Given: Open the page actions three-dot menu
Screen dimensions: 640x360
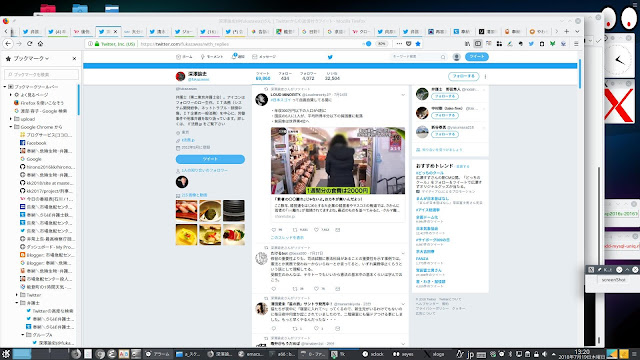Looking at the screenshot, I should click(399, 44).
